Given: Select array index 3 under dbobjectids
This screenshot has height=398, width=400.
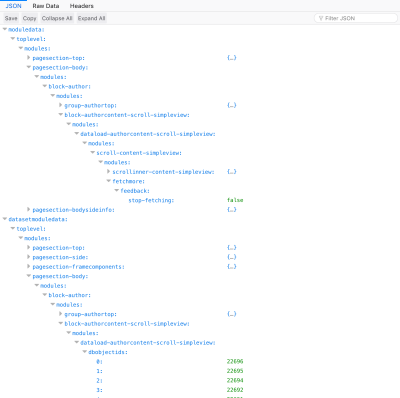Looking at the screenshot, I should 99,390.
